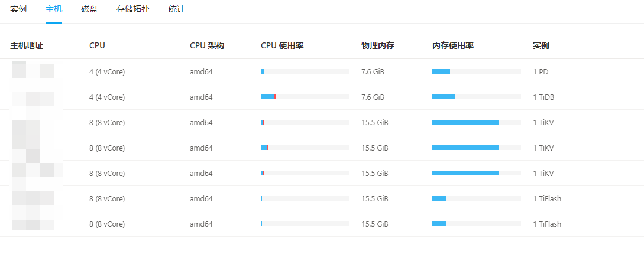The image size is (644, 255).
Task: Click the memory usage bar in the PD row
Action: (476, 71)
